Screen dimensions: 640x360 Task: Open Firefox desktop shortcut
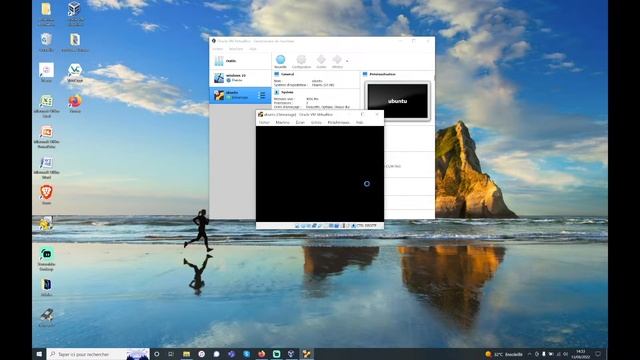(75, 104)
